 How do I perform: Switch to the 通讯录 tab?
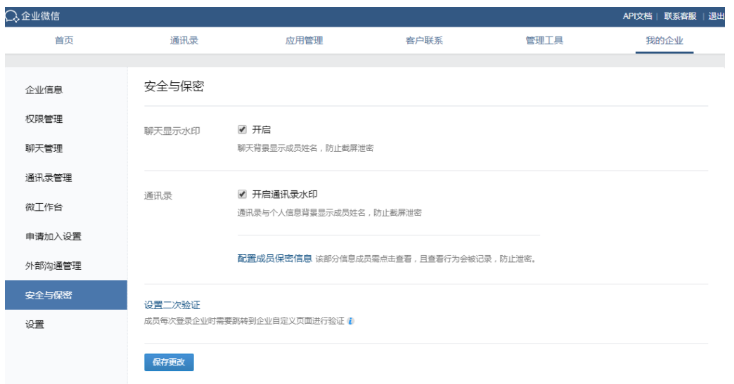[184, 40]
